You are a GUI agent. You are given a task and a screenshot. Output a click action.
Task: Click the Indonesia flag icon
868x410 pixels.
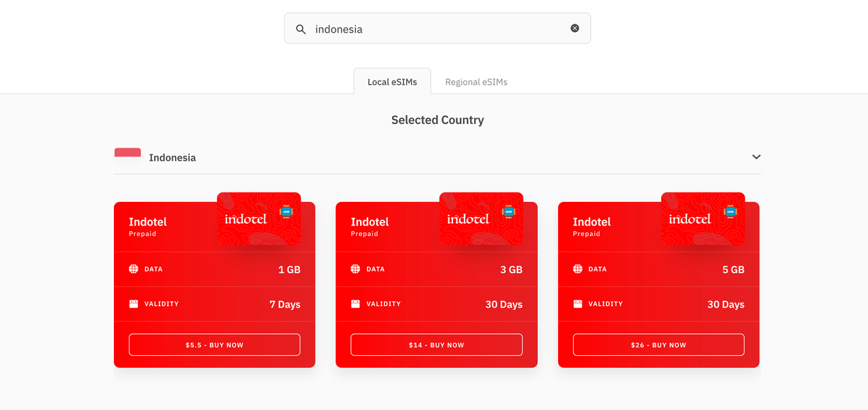(x=127, y=157)
